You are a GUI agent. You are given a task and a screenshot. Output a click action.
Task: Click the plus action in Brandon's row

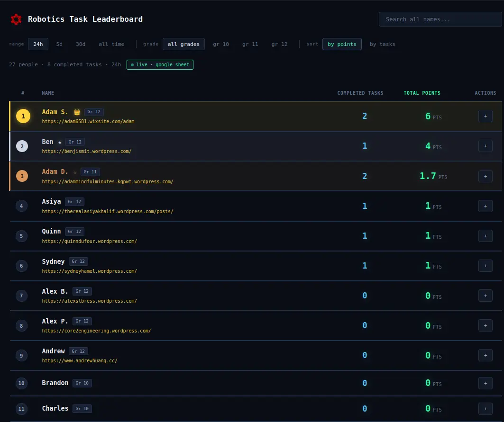click(486, 383)
